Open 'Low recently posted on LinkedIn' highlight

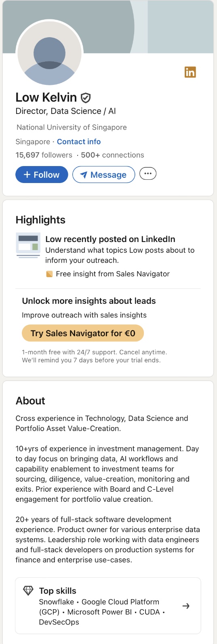(x=110, y=239)
